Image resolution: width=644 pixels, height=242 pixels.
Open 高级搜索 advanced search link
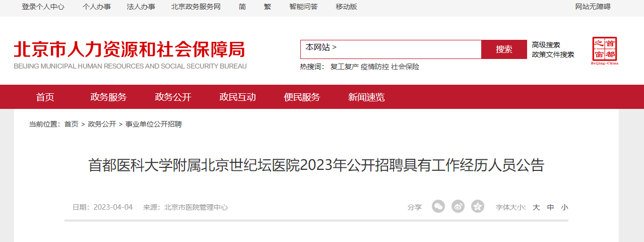546,45
